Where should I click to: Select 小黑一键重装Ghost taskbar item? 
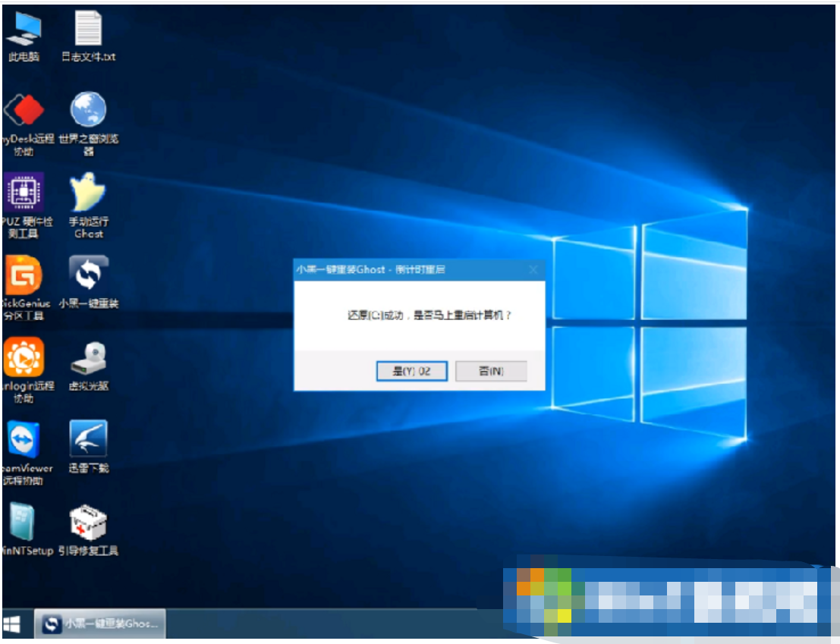pyautogui.click(x=100, y=624)
